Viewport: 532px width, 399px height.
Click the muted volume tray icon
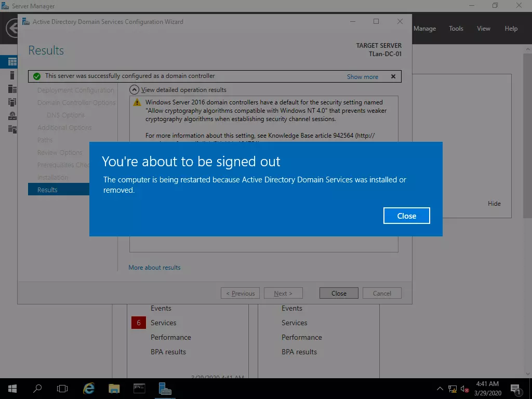coord(465,389)
